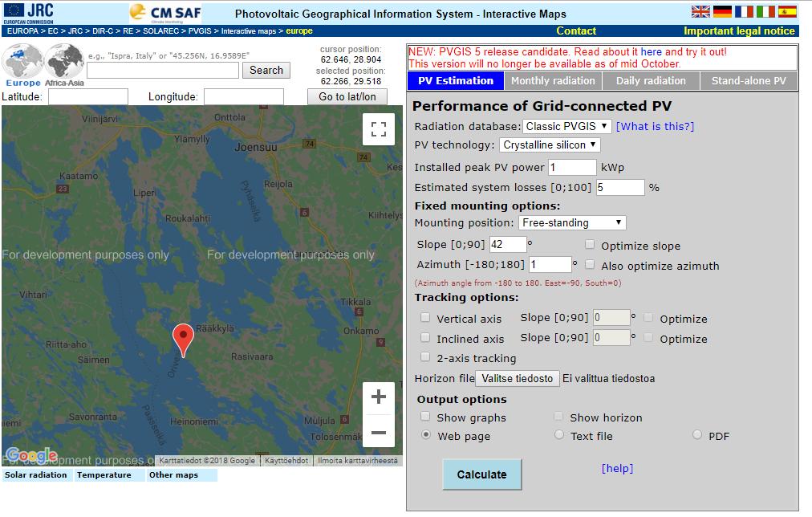This screenshot has width=812, height=517.
Task: Click the JRC breadcrumb link
Action: [75, 31]
